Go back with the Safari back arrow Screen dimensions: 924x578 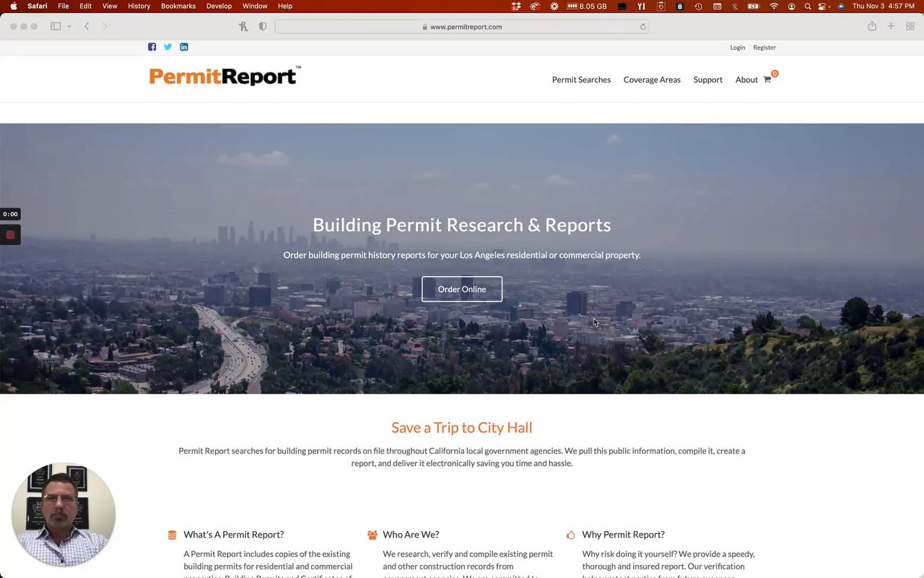[x=87, y=26]
